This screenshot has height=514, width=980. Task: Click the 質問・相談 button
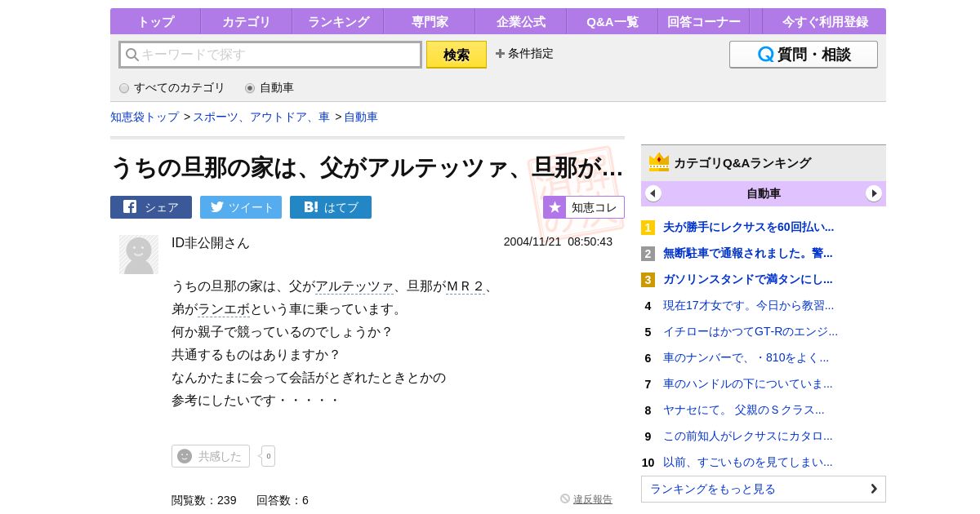tap(804, 55)
